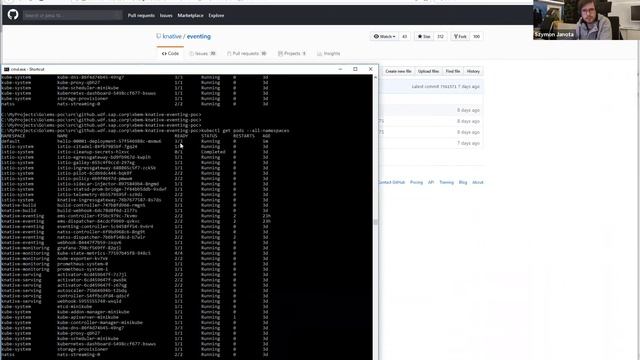Click the autoscaler pod name
Image resolution: width=640 pixels, height=360 pixels.
click(x=92, y=291)
